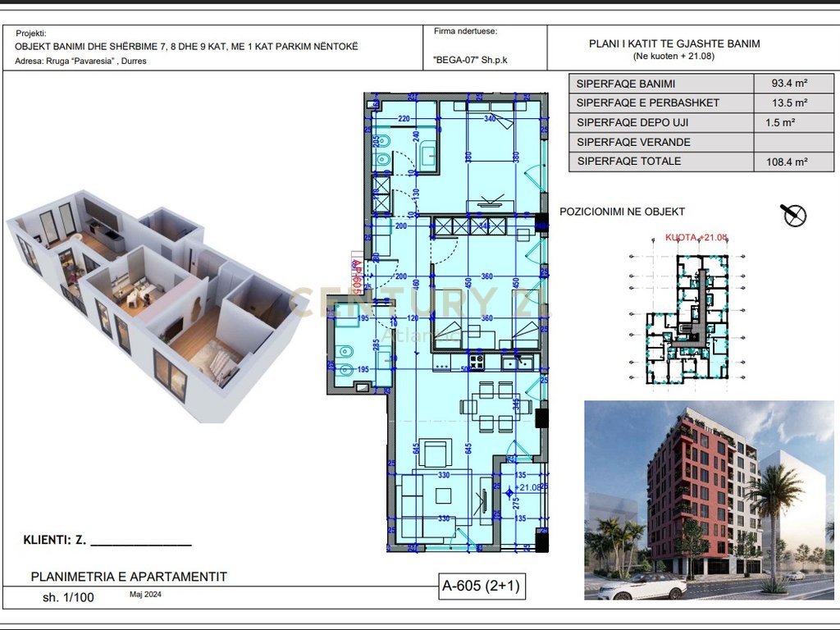
Task: Click the PLANI I KATIT TE GJASHTE heading
Action: coord(674,43)
